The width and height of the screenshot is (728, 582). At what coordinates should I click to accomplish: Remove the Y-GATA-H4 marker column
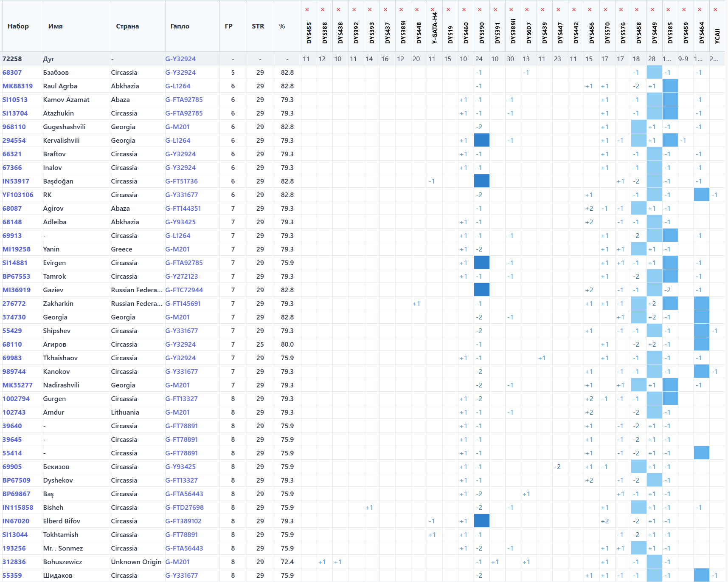[x=433, y=10]
